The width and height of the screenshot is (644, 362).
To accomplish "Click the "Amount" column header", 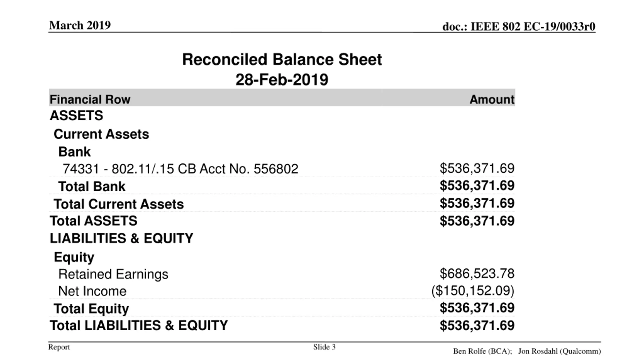I will [492, 99].
